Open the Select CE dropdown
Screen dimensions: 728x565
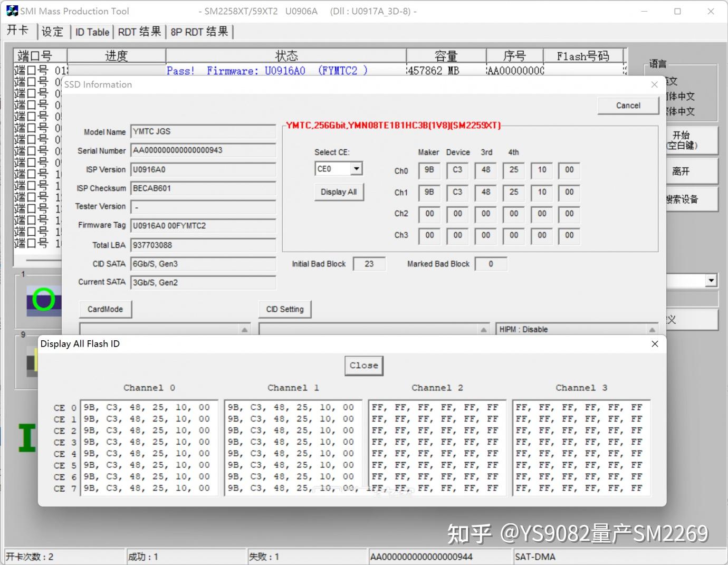point(357,168)
